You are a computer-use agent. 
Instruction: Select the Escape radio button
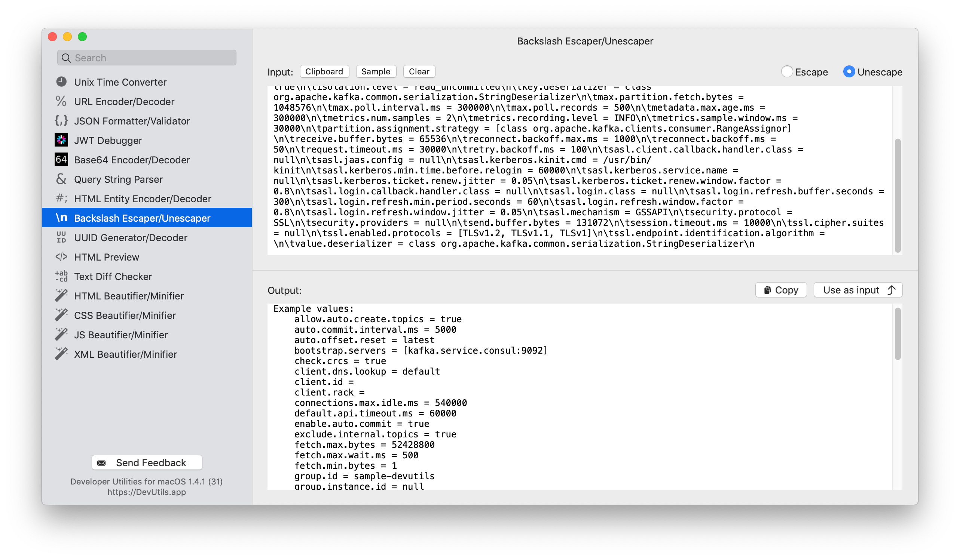[x=788, y=71]
